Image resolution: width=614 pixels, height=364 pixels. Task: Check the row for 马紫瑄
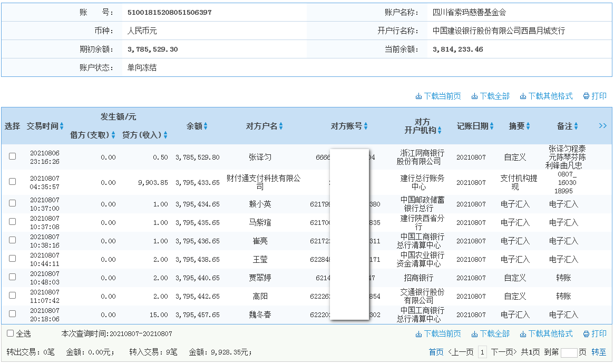13,222
